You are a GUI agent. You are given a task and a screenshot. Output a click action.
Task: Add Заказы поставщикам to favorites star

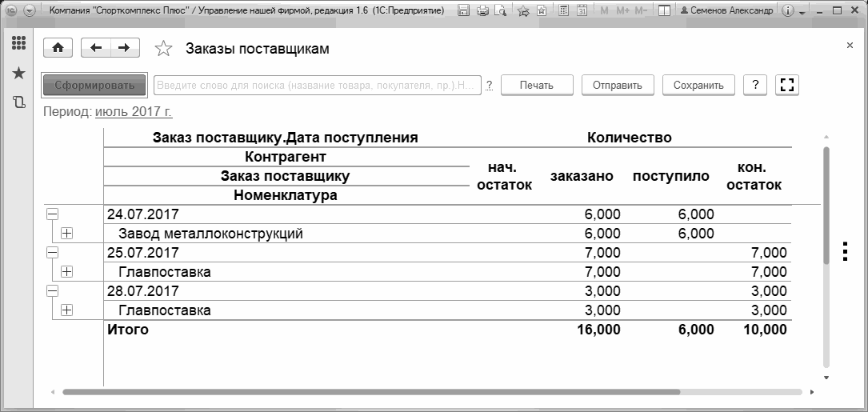coord(162,49)
